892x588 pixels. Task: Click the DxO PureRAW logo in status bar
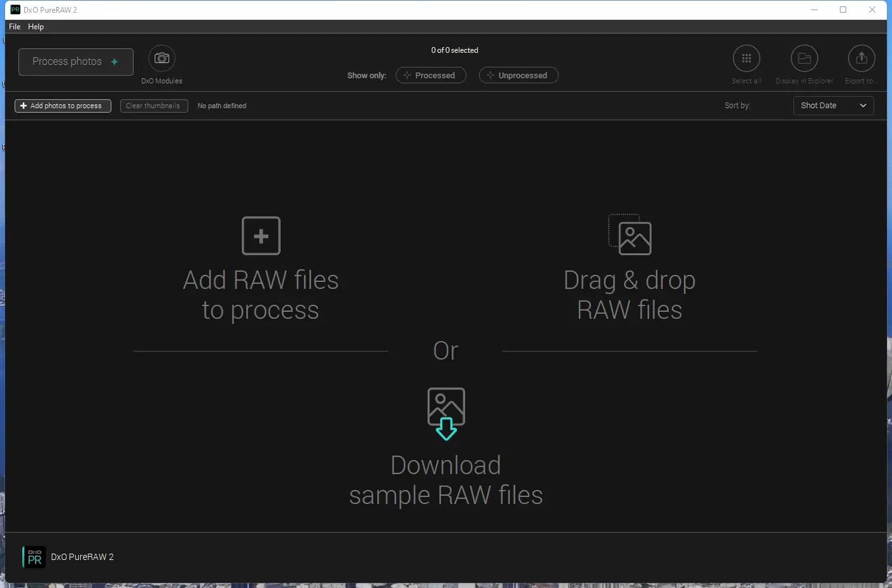point(33,557)
